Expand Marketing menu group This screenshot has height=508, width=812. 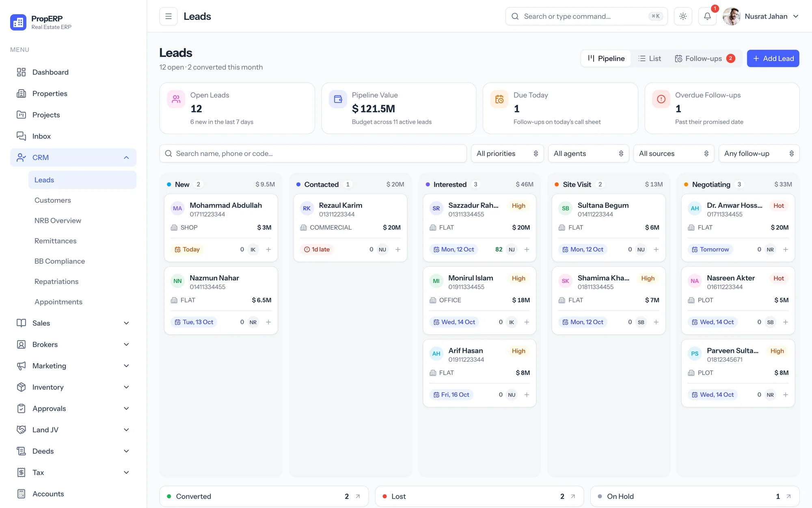tap(73, 366)
